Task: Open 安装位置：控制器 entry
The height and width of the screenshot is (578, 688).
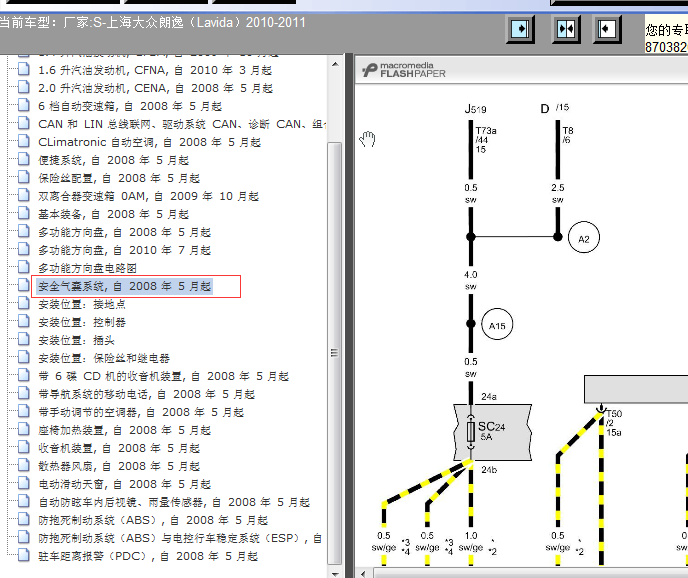Action: 82,322
